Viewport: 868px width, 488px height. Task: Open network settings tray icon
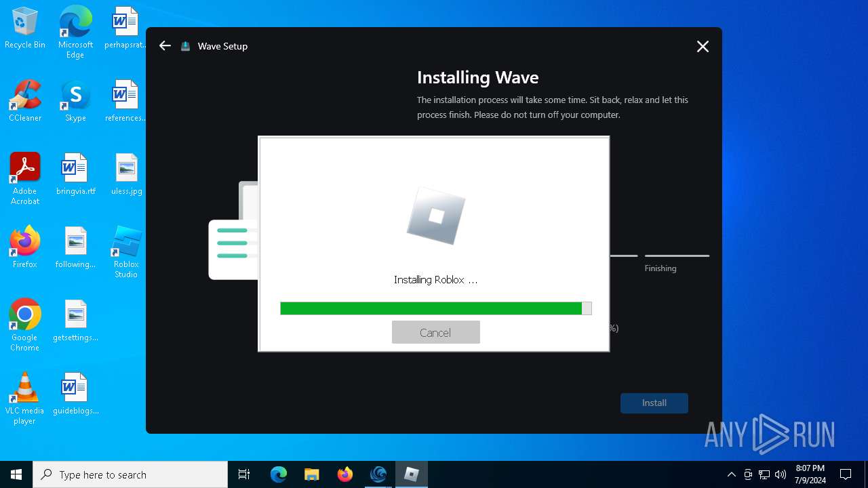(764, 474)
